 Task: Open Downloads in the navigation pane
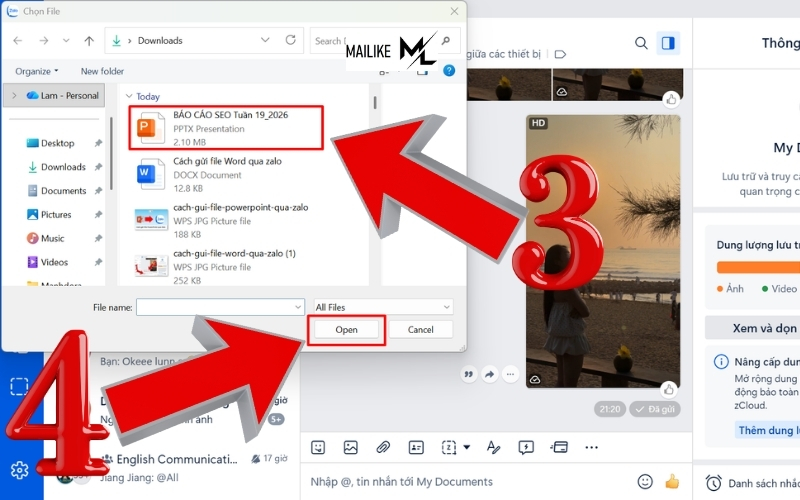click(56, 167)
